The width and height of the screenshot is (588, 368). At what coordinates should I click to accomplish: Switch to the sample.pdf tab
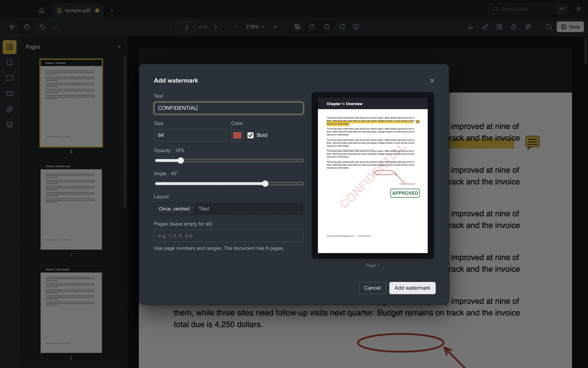[77, 10]
